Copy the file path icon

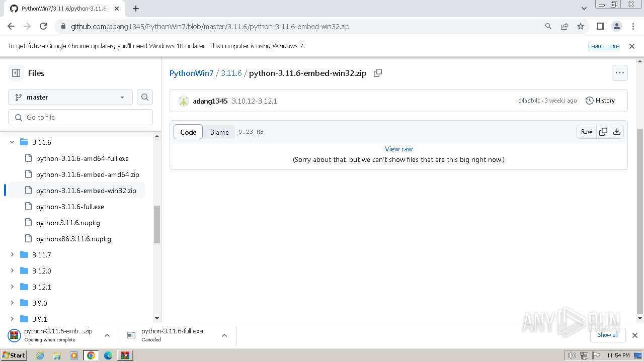click(x=378, y=73)
